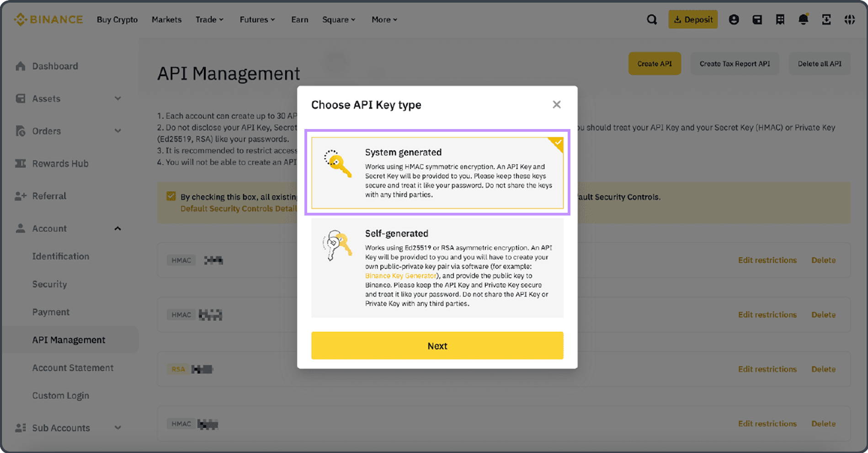868x453 pixels.
Task: Toggle the Default Security Controls checkbox
Action: coord(171,196)
